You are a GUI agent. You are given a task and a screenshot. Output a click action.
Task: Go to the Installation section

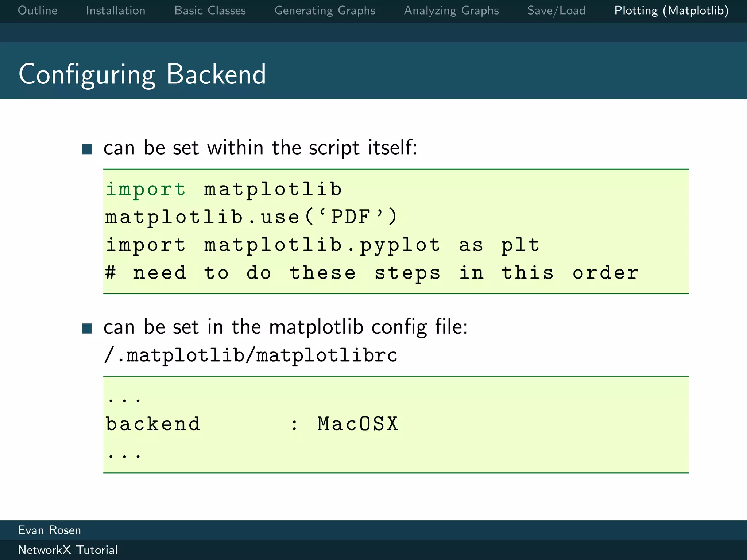116,11
